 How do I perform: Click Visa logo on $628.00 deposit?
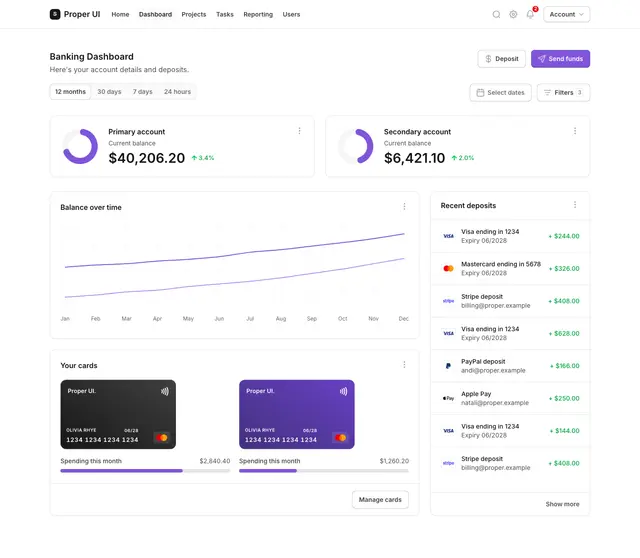point(448,333)
